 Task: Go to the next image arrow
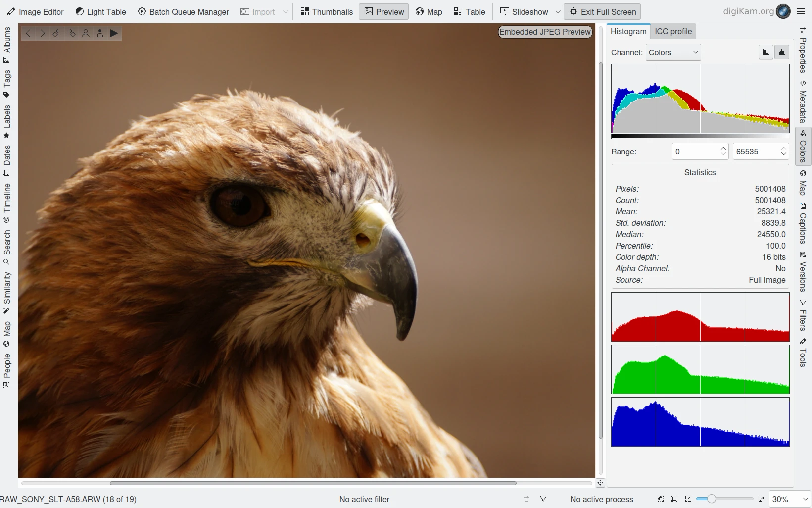(43, 33)
